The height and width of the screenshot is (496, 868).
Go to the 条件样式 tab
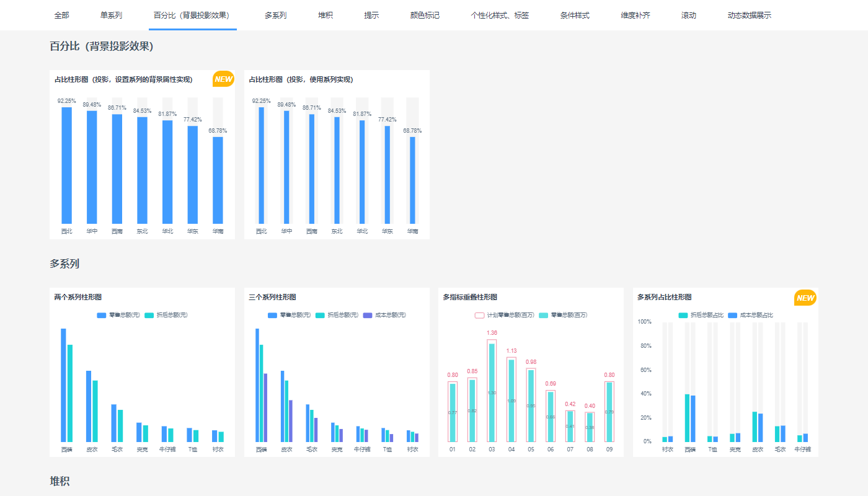pos(575,15)
